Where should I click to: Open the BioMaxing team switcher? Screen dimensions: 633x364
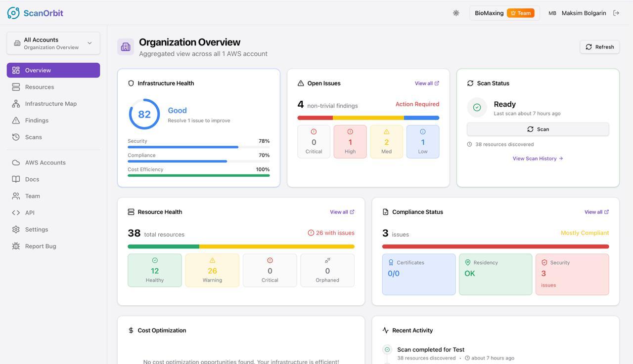pyautogui.click(x=489, y=13)
